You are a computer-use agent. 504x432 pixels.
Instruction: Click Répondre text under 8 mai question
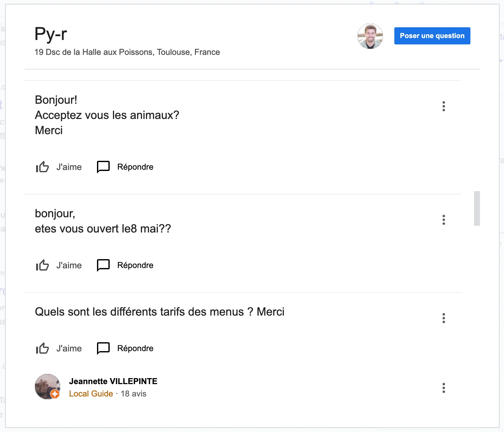point(135,265)
